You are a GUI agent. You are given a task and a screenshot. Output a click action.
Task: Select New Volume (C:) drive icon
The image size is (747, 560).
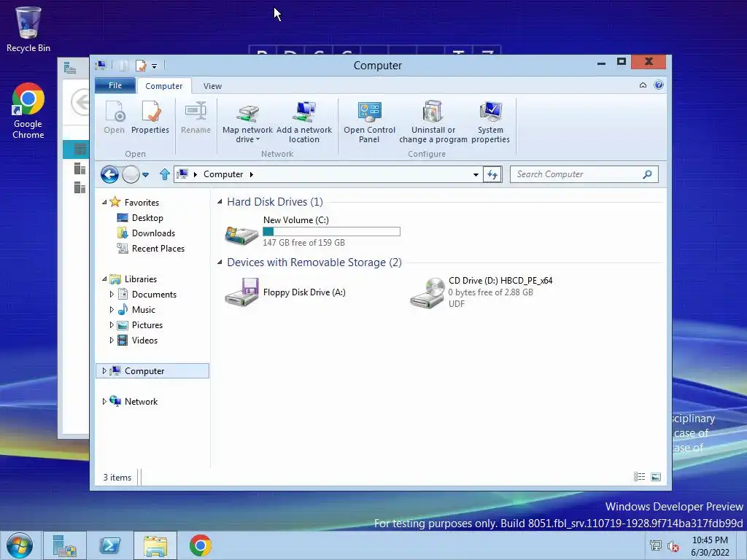[x=241, y=234]
